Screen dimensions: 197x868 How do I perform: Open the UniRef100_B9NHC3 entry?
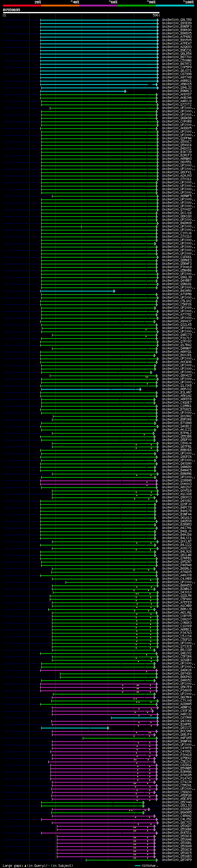(x=176, y=91)
